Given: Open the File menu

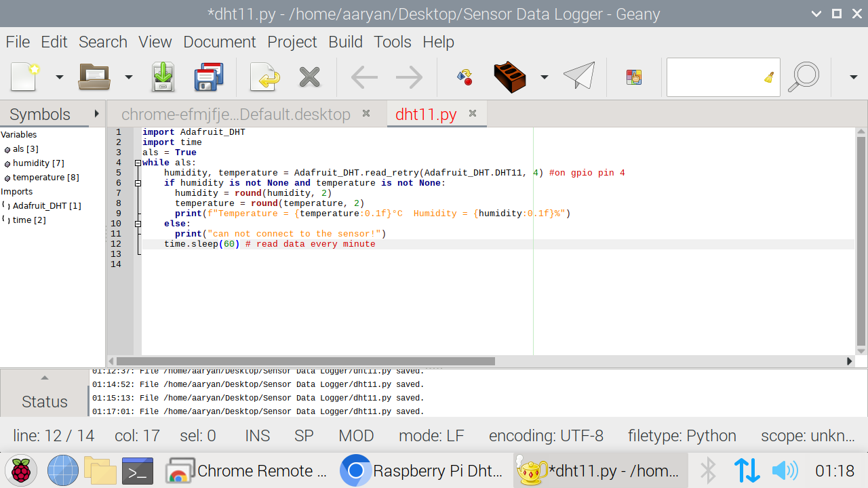Looking at the screenshot, I should (18, 42).
